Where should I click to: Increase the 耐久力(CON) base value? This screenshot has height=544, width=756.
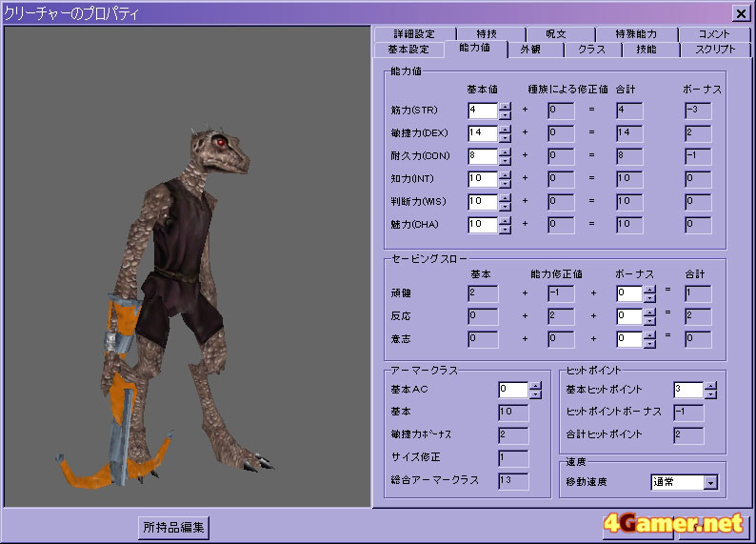click(x=505, y=152)
